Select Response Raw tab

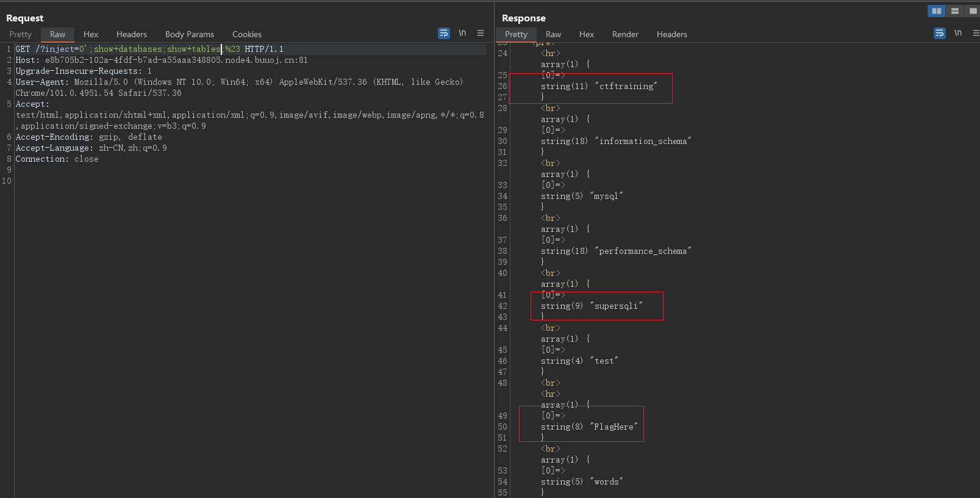553,34
